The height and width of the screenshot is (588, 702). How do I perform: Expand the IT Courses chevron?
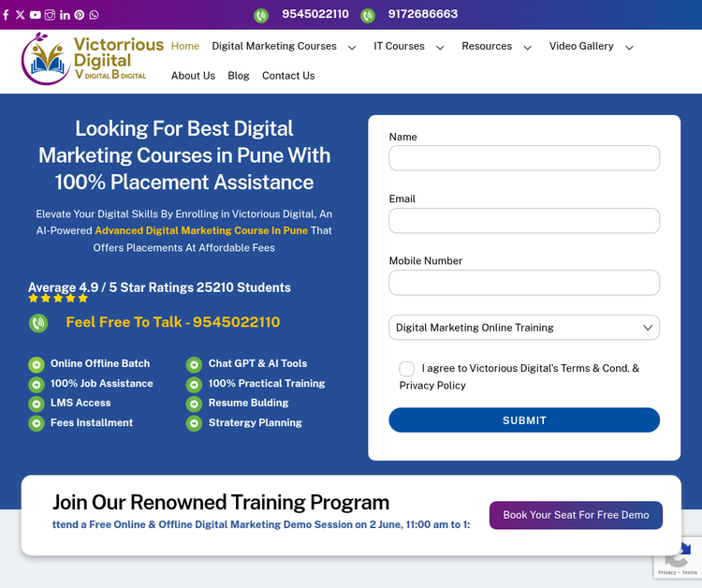tap(440, 48)
